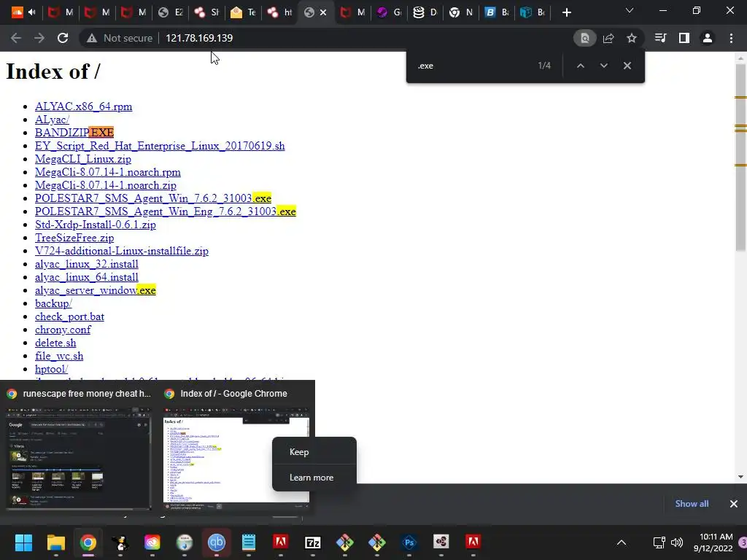This screenshot has height=560, width=747.
Task: Close the current Index of tab
Action: 323,12
